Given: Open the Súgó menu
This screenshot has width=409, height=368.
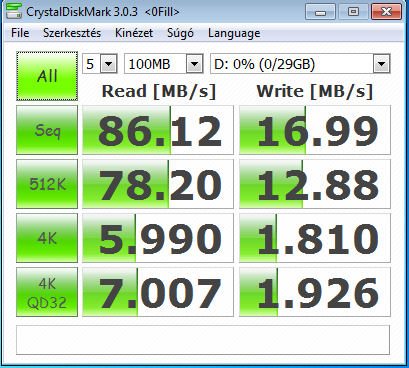Looking at the screenshot, I should (x=180, y=33).
